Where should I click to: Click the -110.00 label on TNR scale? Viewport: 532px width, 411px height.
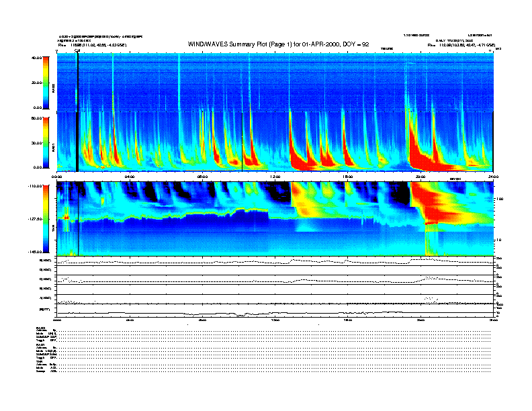[35, 186]
